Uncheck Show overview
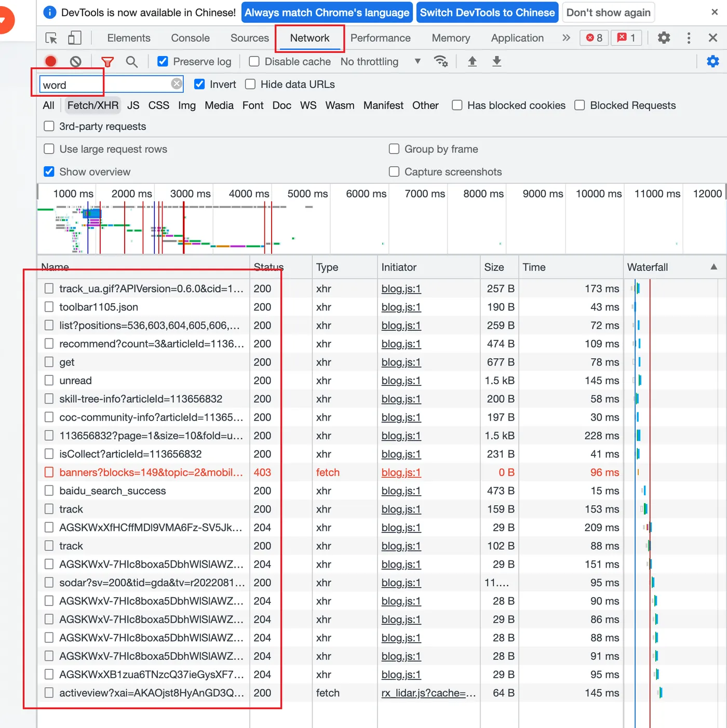The image size is (727, 728). point(49,171)
